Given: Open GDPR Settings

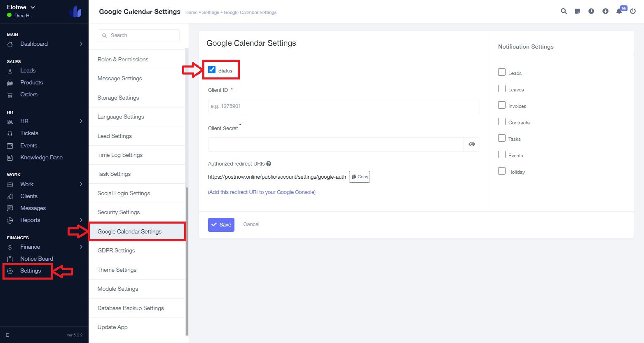Looking at the screenshot, I should tap(137, 250).
